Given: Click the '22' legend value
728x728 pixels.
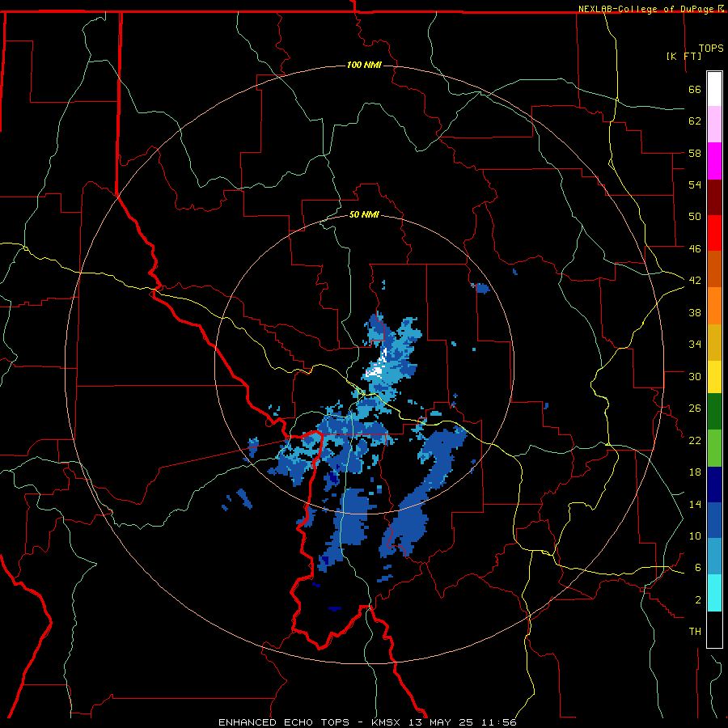Looking at the screenshot, I should 695,440.
